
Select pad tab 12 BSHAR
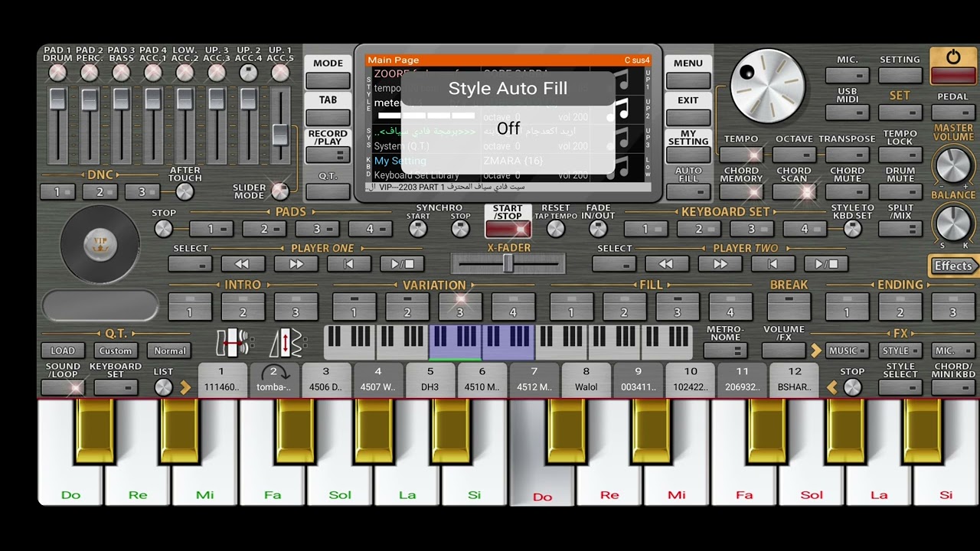click(795, 380)
